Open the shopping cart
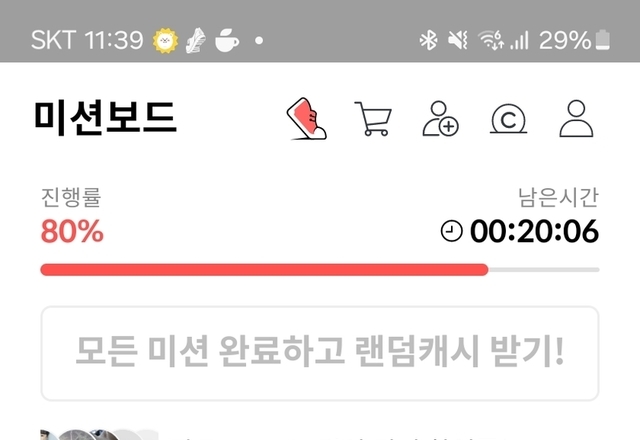 click(x=373, y=119)
